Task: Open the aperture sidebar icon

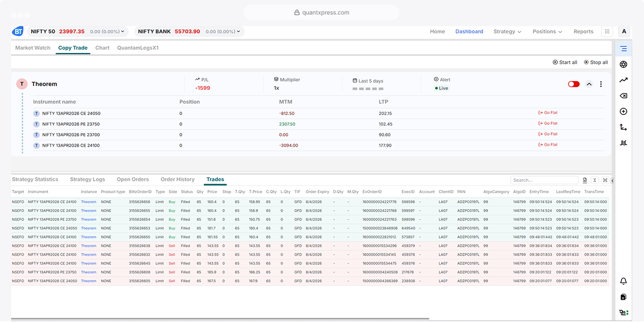Action: 623,64
